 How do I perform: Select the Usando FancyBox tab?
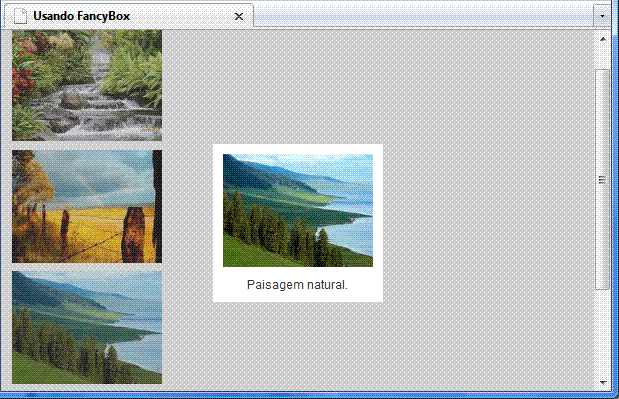click(129, 16)
